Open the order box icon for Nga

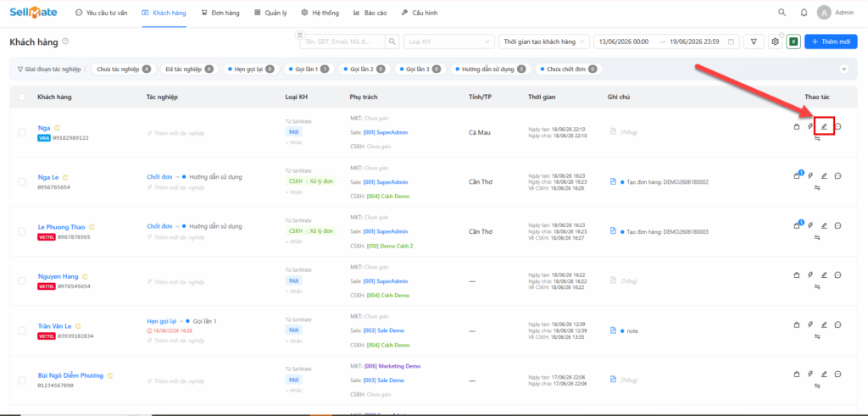click(x=797, y=127)
